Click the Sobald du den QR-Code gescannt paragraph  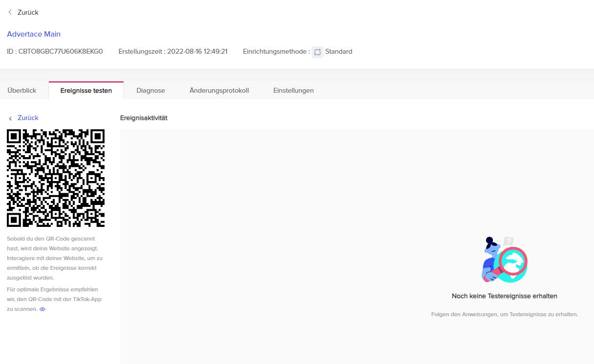(55, 258)
